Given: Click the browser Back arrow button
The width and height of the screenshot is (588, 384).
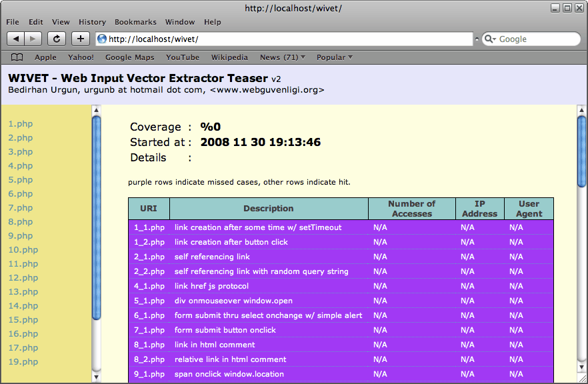Looking at the screenshot, I should coord(16,39).
